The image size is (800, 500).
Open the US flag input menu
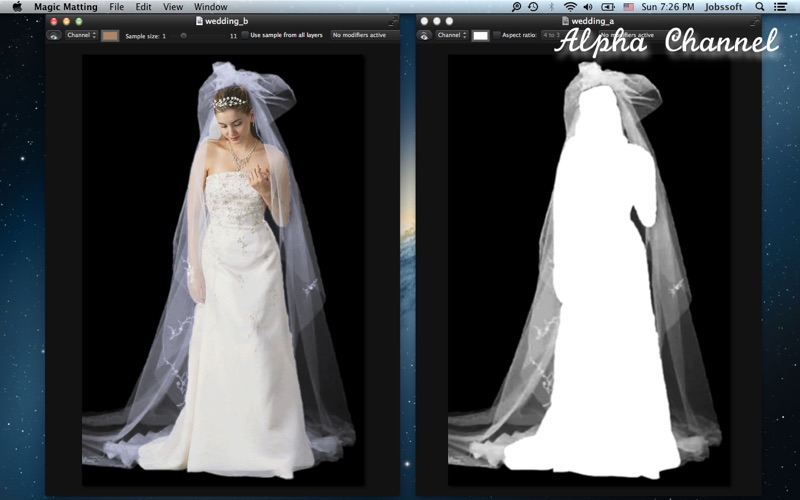(x=629, y=7)
